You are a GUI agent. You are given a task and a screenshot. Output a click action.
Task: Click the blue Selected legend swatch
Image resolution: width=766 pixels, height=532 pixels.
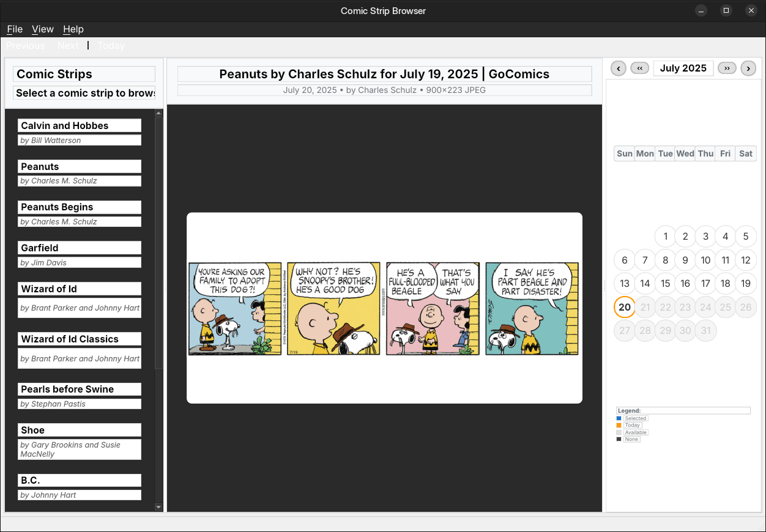619,418
